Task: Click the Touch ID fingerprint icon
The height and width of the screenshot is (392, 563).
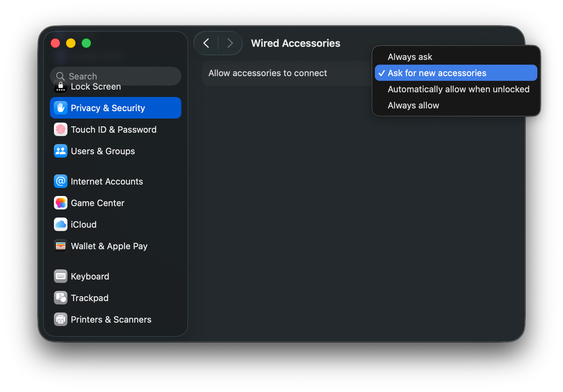Action: 61,130
